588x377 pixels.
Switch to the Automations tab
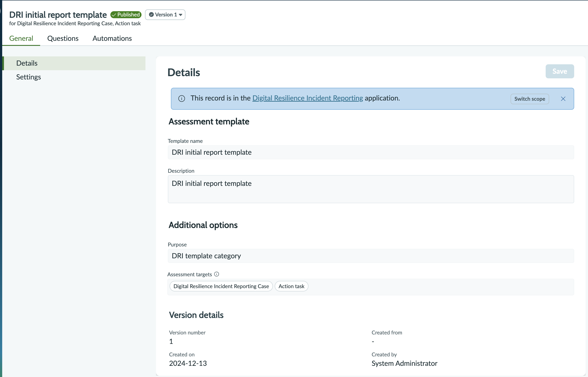pos(112,38)
